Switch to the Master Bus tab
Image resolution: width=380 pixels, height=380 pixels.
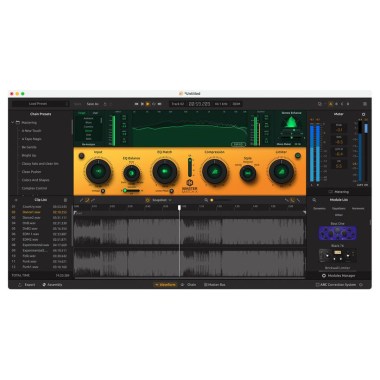coord(215,285)
